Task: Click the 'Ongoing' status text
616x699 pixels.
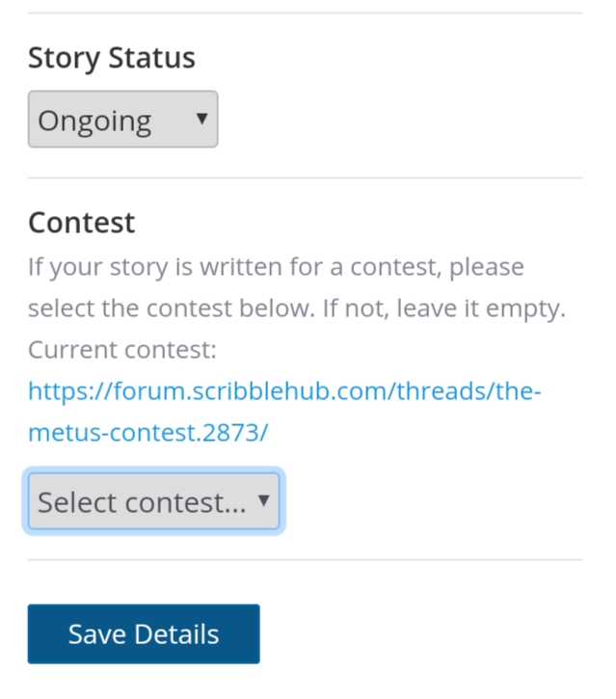Action: [x=94, y=121]
